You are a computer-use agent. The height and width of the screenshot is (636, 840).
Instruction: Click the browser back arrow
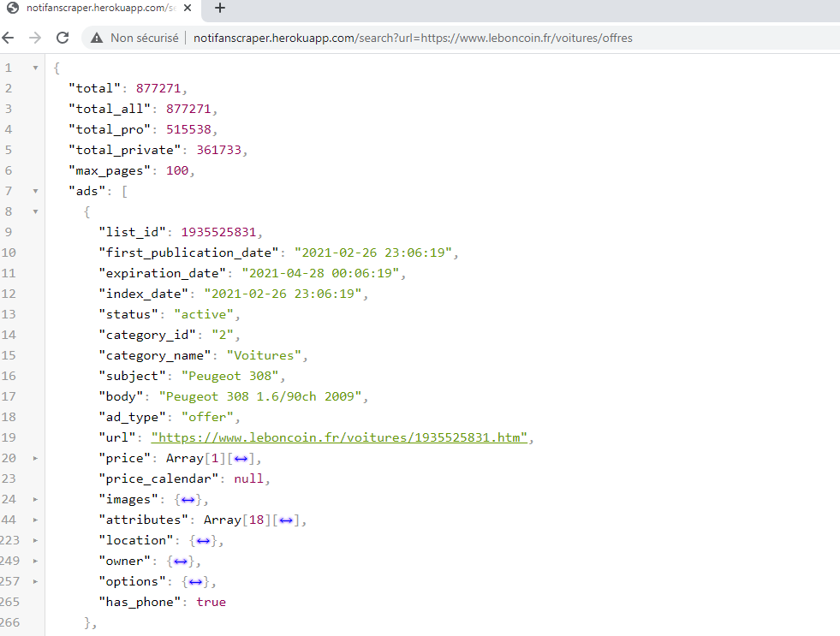click(9, 38)
